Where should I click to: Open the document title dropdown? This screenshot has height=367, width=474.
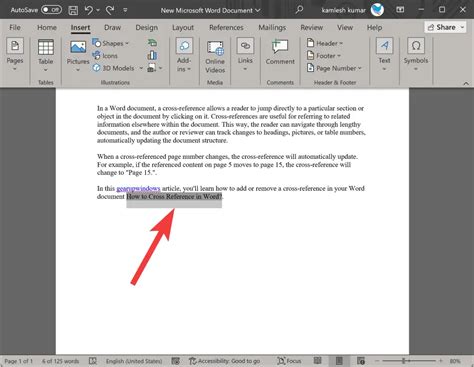pos(258,10)
